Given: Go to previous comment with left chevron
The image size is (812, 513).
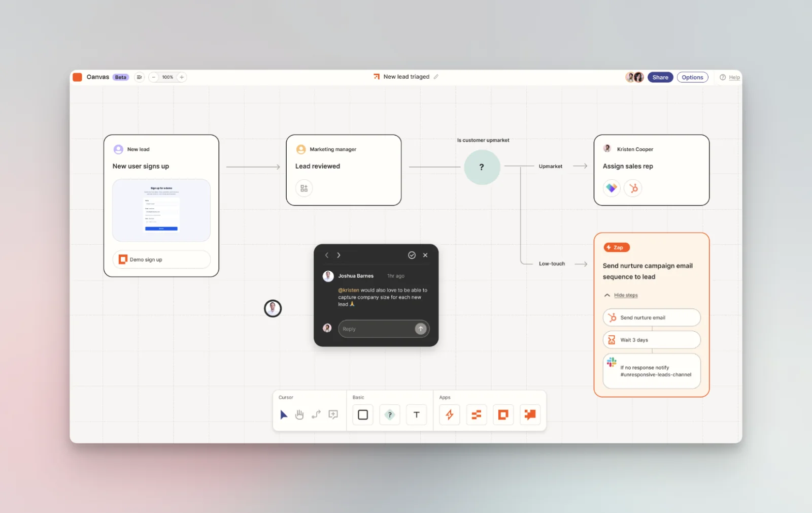Looking at the screenshot, I should (x=327, y=255).
